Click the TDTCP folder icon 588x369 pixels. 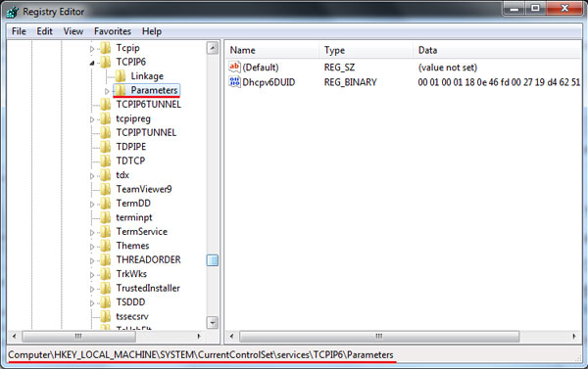point(106,161)
